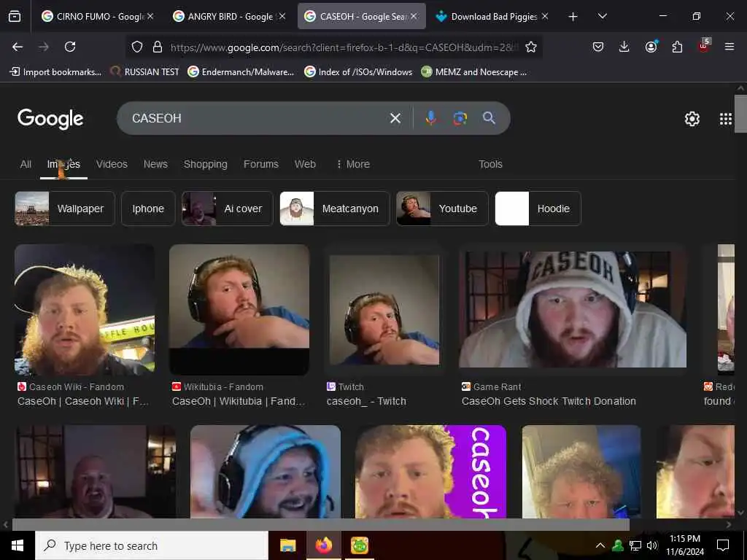747x560 pixels.
Task: Open the Firefox application menu
Action: click(x=729, y=47)
